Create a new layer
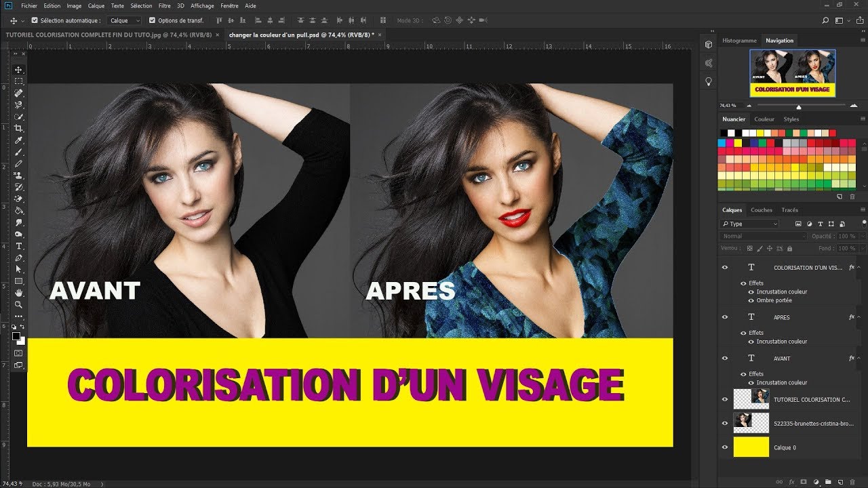Viewport: 868px width, 488px height. point(840,482)
